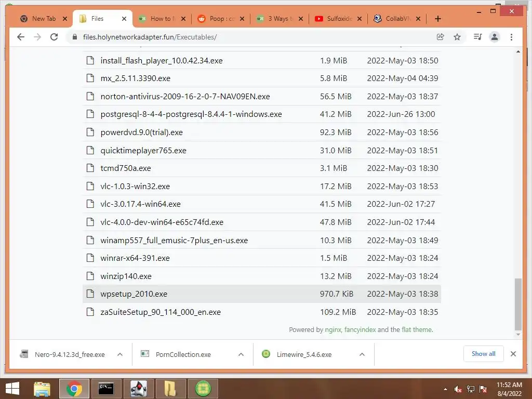Open winrar-x64-391.exe link
This screenshot has width=532, height=399.
(x=135, y=258)
